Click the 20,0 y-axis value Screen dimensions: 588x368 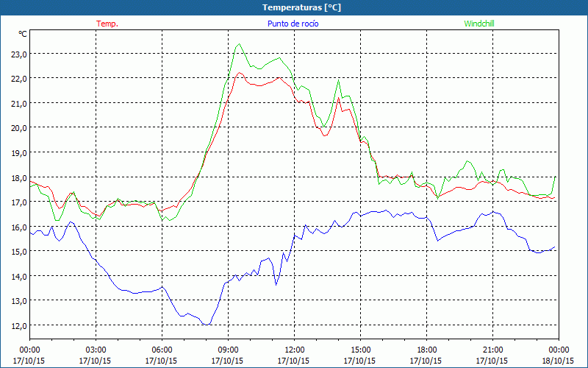(x=19, y=128)
